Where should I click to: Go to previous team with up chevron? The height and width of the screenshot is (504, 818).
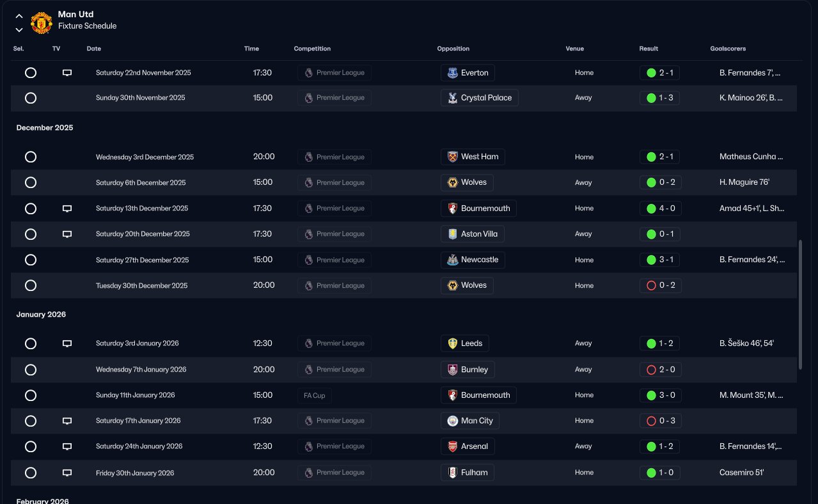coord(19,16)
